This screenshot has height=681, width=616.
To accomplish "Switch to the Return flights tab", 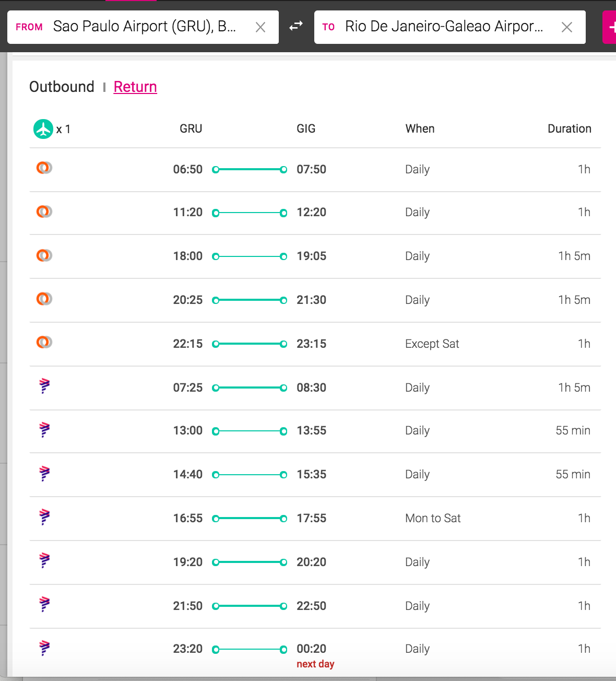I will (135, 87).
